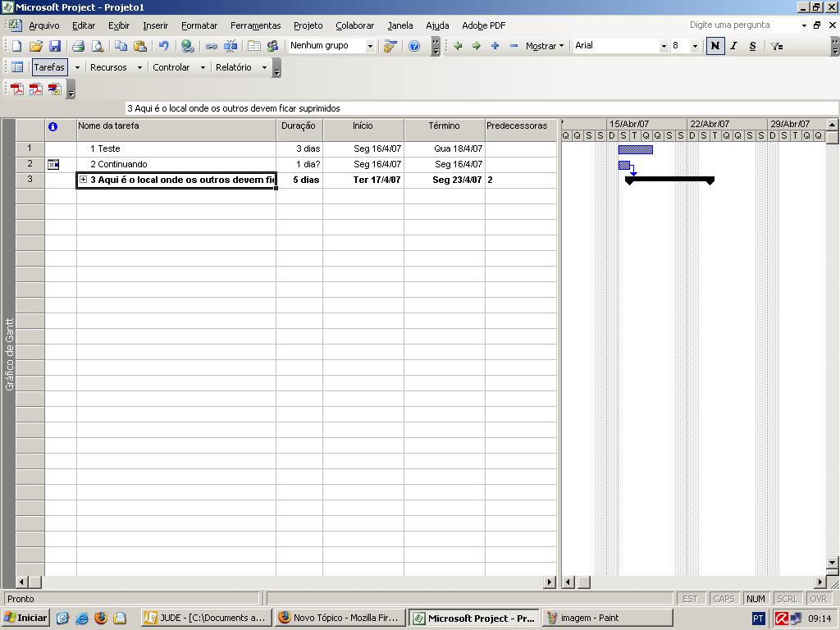
Task: Open the Formatar menu
Action: click(x=199, y=25)
